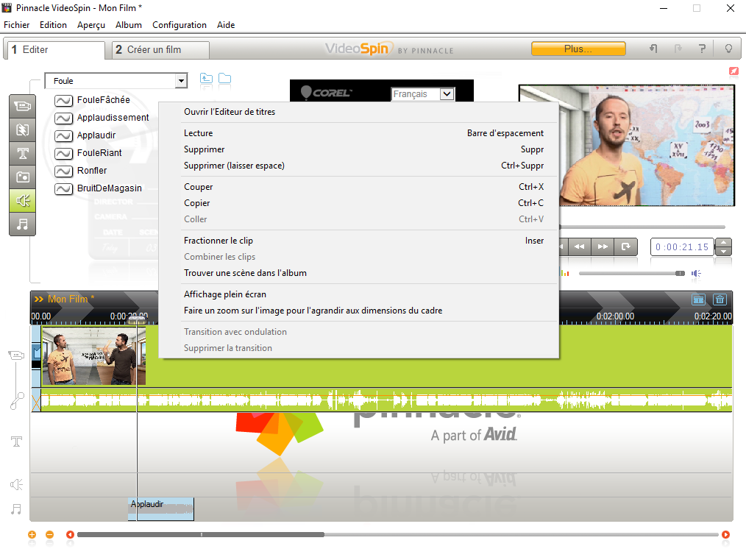Open the Aperçu menu
The image size is (746, 560).
pos(91,25)
